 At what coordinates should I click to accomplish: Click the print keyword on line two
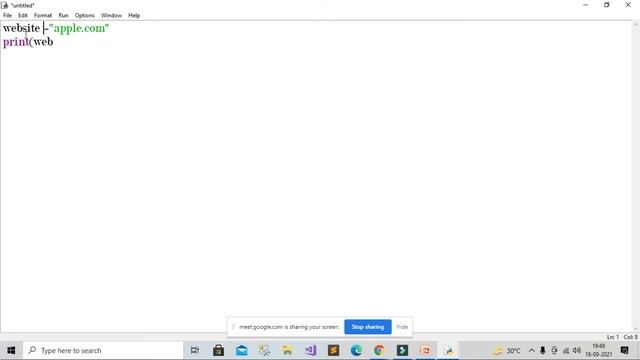pyautogui.click(x=16, y=42)
